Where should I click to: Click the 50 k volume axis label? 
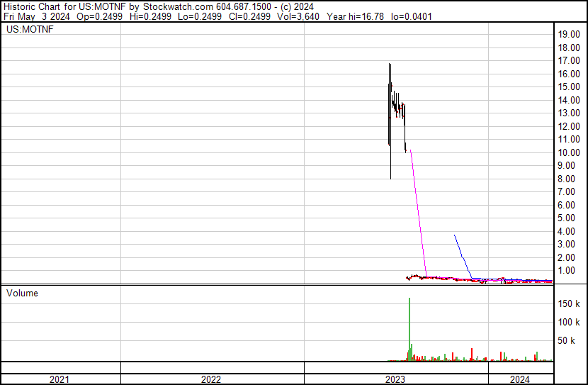(x=572, y=341)
